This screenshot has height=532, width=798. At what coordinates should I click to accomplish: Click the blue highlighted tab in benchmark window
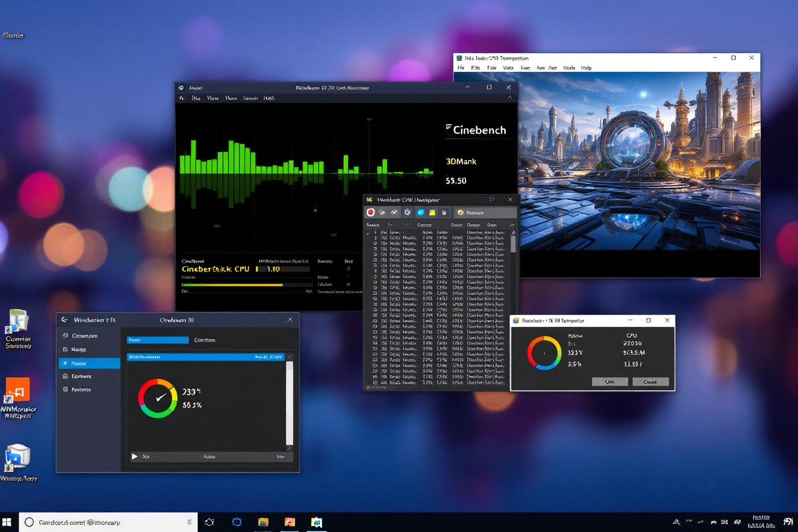(x=158, y=340)
